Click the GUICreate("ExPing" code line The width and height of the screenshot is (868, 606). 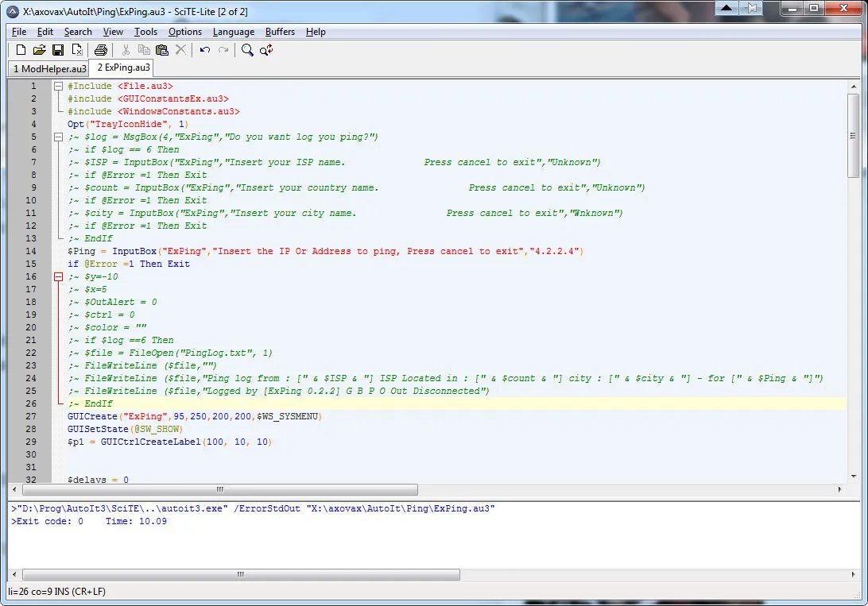(195, 417)
